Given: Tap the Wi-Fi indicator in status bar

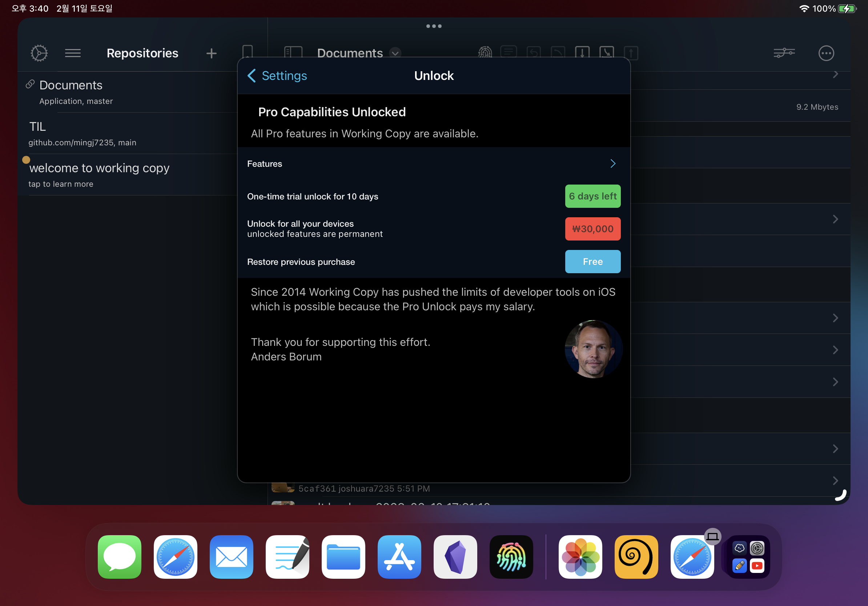Looking at the screenshot, I should [x=804, y=8].
